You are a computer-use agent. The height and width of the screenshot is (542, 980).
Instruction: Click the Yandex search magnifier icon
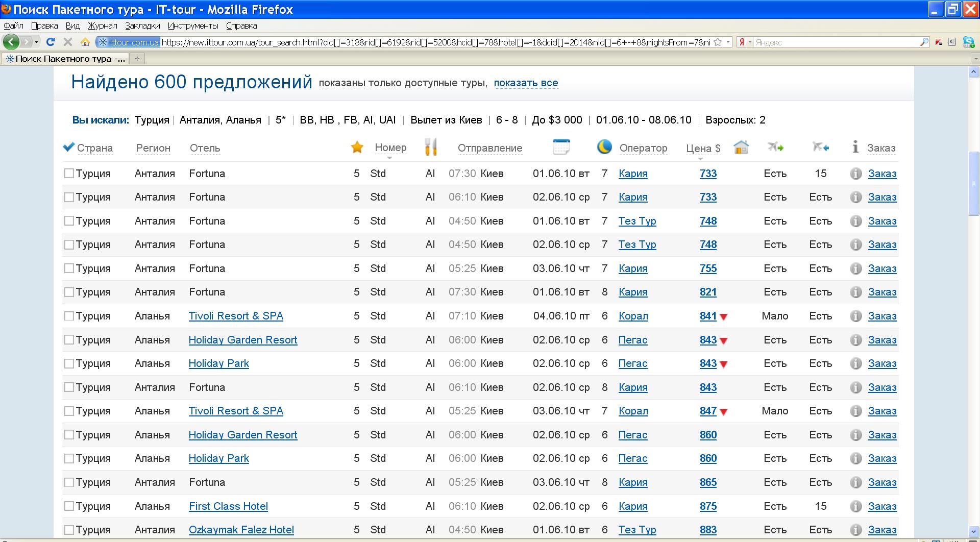point(924,42)
